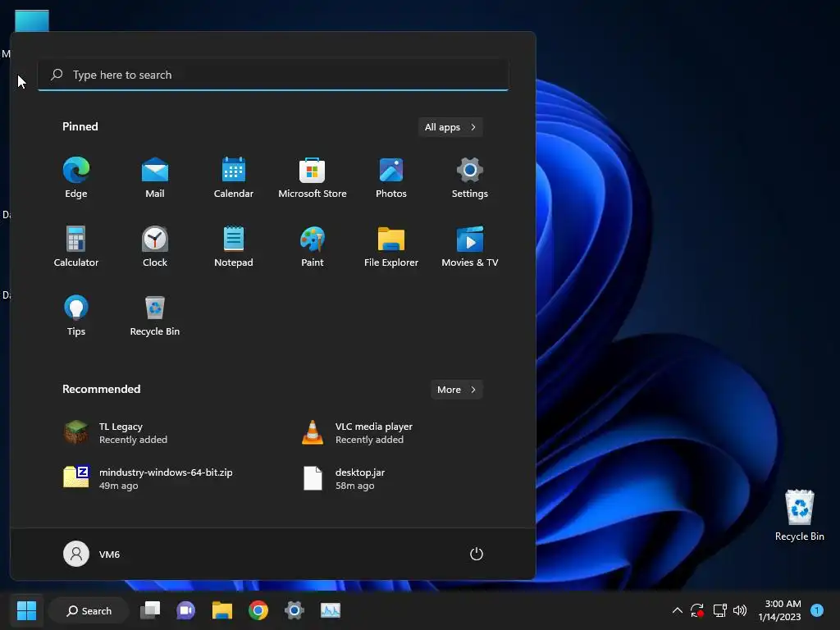The width and height of the screenshot is (840, 630).
Task: Open VM6 user account menu
Action: 92,554
